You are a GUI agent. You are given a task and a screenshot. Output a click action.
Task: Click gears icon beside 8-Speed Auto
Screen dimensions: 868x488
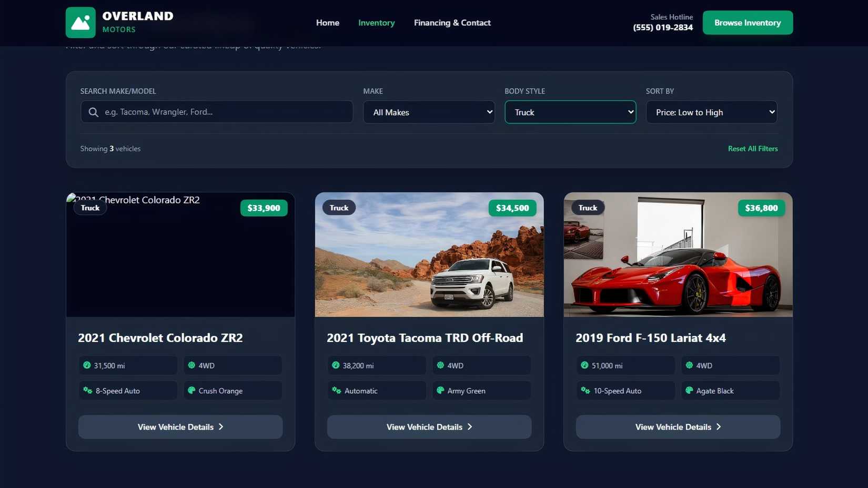88,390
